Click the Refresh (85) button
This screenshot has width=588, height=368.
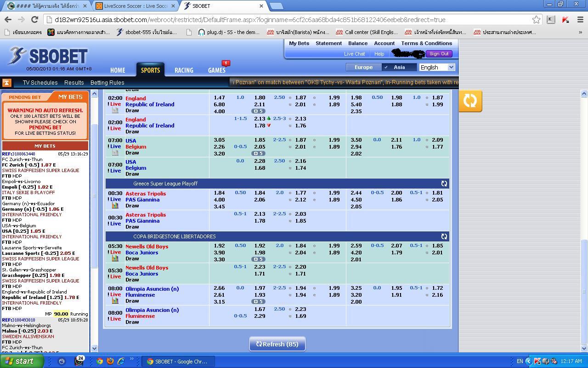click(277, 344)
